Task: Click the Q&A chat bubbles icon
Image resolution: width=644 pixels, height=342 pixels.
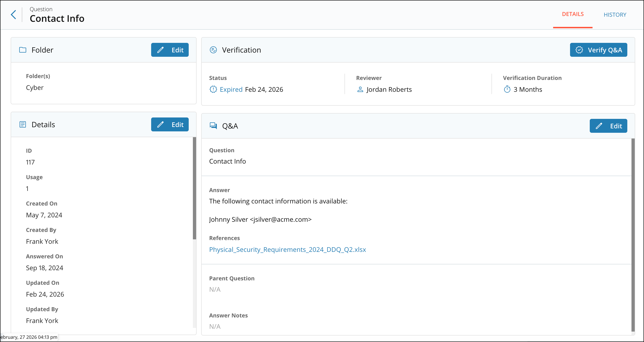Action: click(213, 126)
